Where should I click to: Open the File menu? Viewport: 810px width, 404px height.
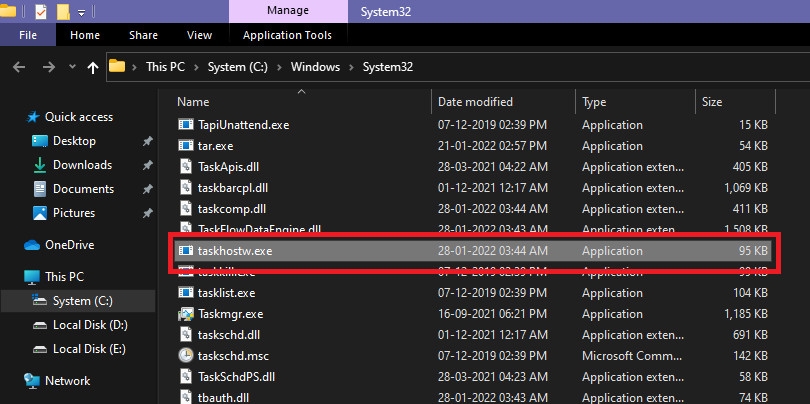(x=28, y=35)
